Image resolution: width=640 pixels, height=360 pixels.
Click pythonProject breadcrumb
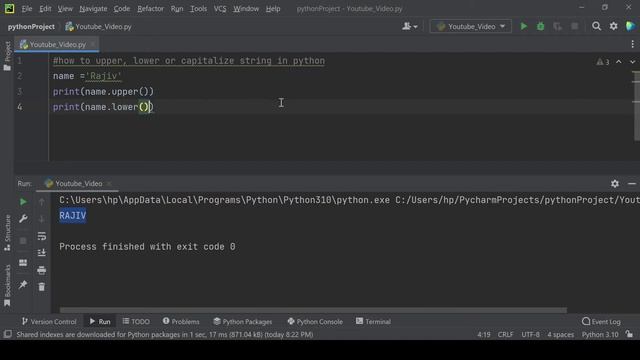(31, 27)
